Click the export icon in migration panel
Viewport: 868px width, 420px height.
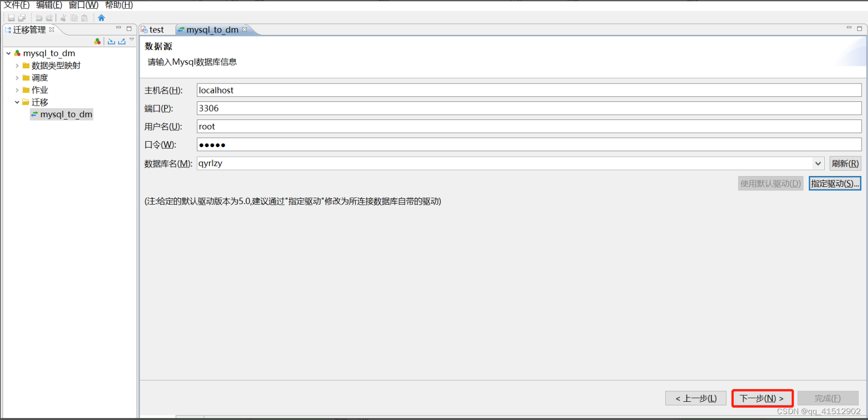click(x=122, y=41)
